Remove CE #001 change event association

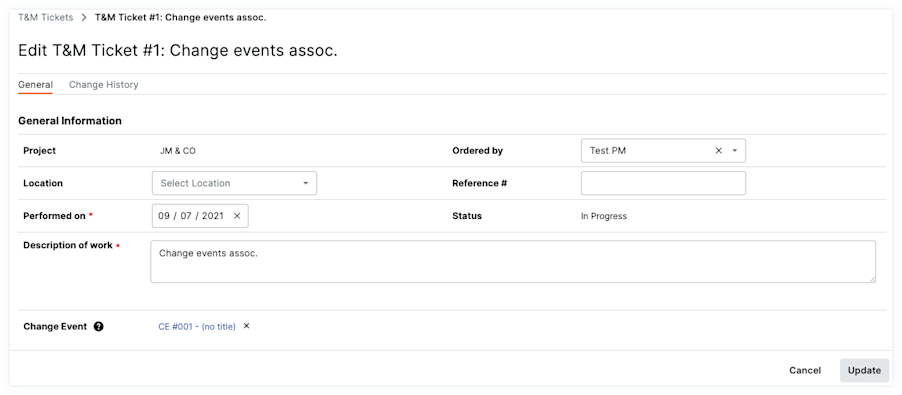click(x=246, y=326)
